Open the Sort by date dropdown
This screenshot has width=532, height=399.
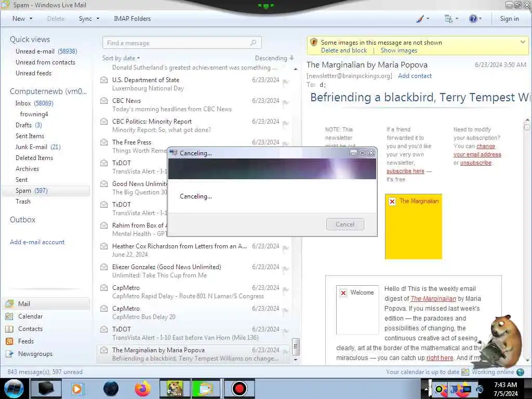pyautogui.click(x=121, y=58)
